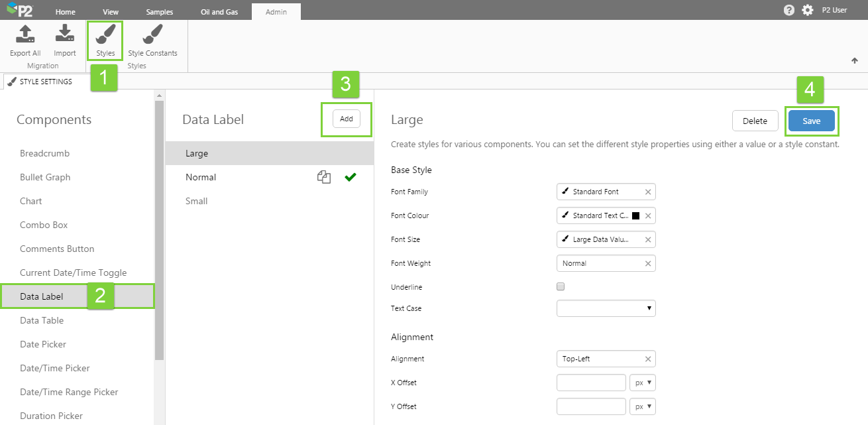Switch to the Samples tab

coord(160,12)
